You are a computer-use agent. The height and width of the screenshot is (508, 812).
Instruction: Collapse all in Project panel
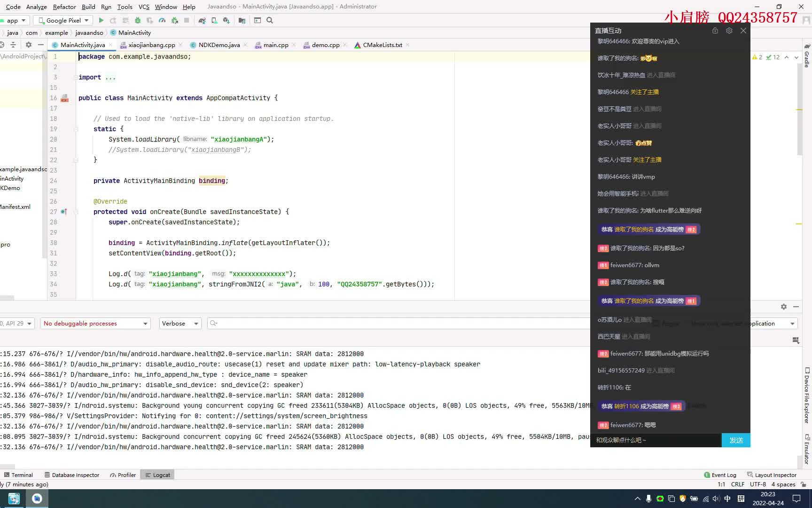13,45
